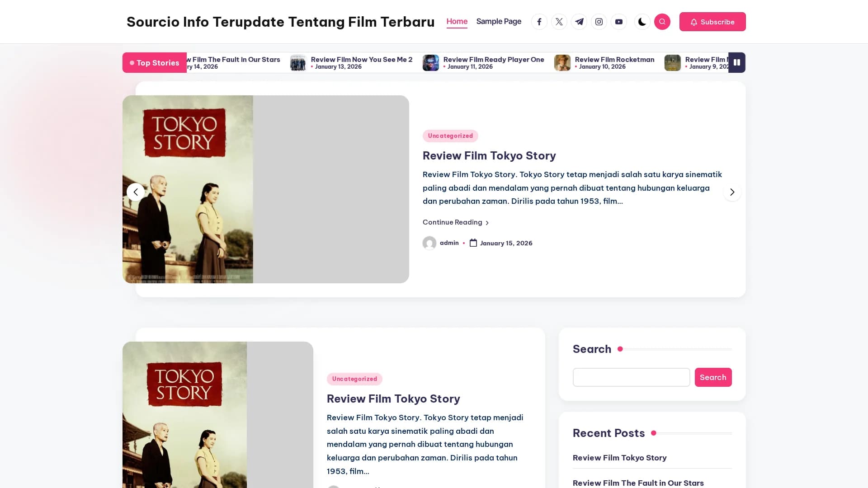
Task: Click the Subscribe button
Action: click(x=712, y=22)
